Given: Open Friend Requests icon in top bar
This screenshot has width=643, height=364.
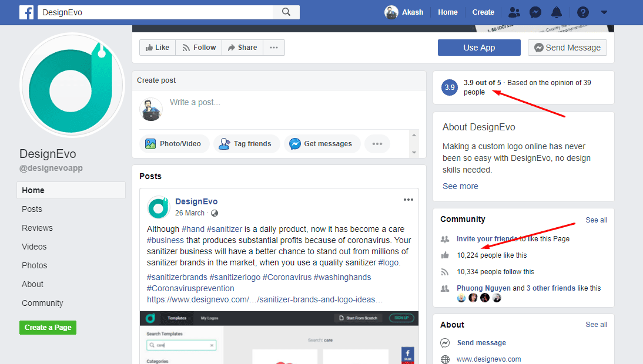Looking at the screenshot, I should point(514,12).
